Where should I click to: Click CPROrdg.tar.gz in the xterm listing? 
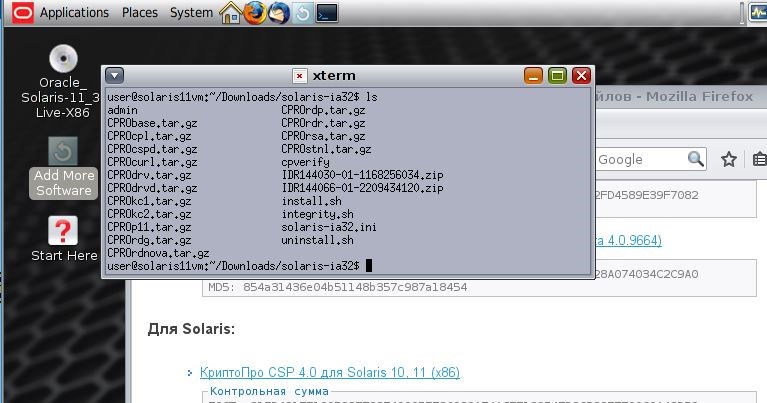[x=149, y=240]
